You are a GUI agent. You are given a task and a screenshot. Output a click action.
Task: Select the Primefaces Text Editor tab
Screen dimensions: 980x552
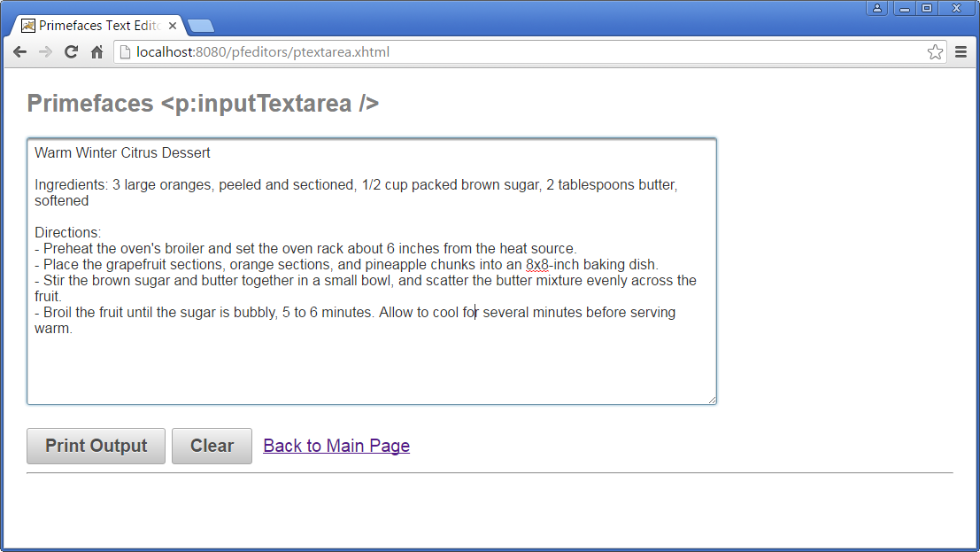(x=98, y=26)
